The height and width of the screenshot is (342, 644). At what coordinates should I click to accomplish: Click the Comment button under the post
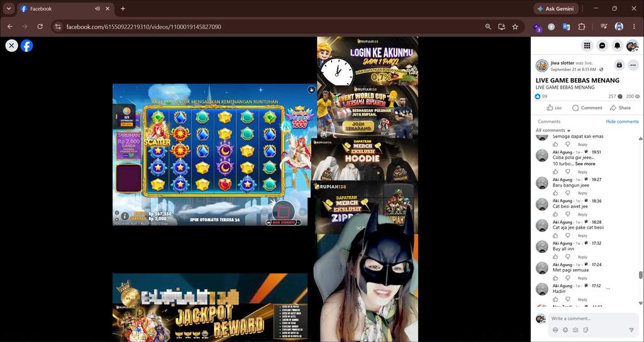click(587, 108)
